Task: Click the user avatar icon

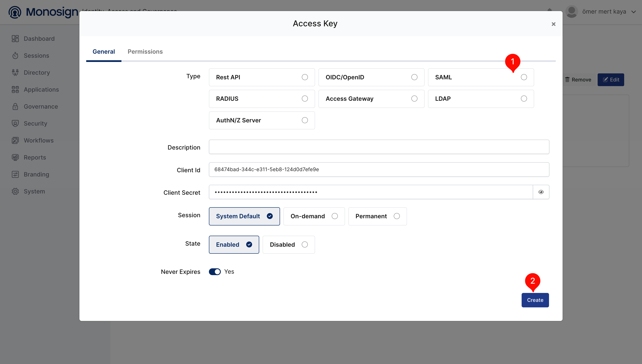Action: pos(572,11)
